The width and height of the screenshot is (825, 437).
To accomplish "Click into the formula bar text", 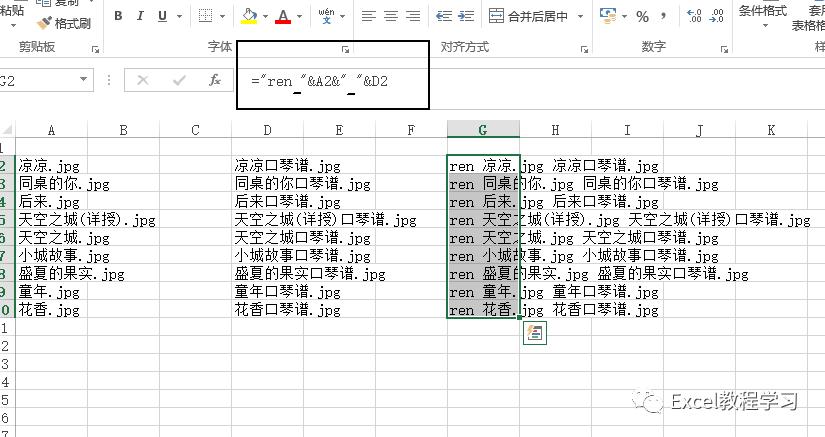I will coord(319,81).
